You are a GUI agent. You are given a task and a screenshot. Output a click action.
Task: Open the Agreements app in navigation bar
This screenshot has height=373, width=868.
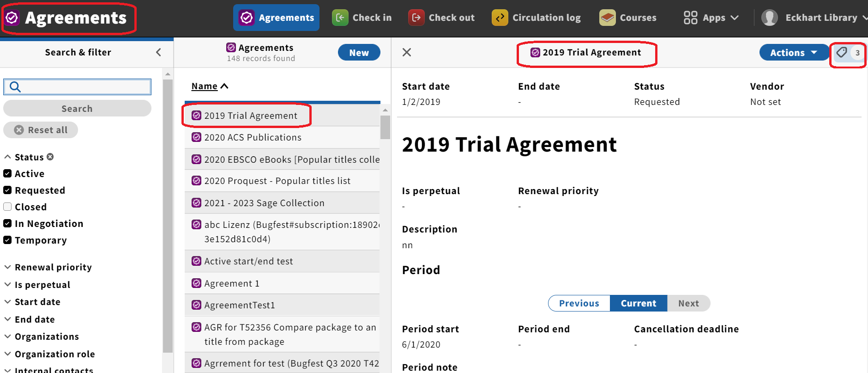276,18
